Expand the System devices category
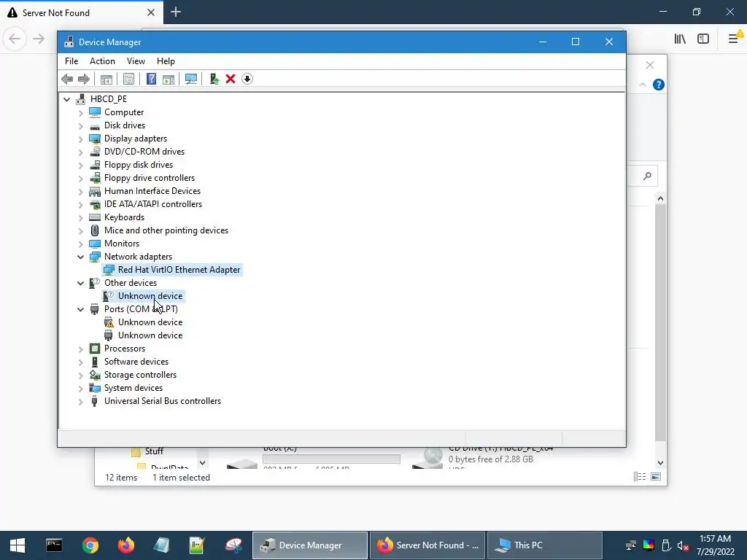 point(80,389)
